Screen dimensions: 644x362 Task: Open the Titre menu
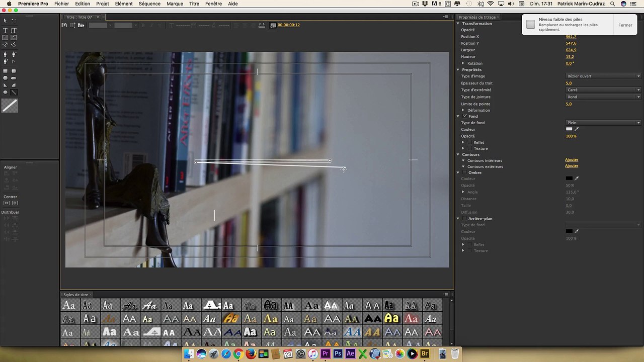coord(194,4)
